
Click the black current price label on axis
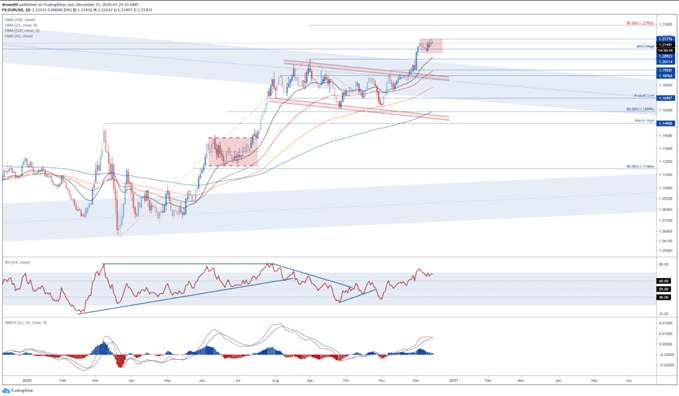(x=666, y=45)
